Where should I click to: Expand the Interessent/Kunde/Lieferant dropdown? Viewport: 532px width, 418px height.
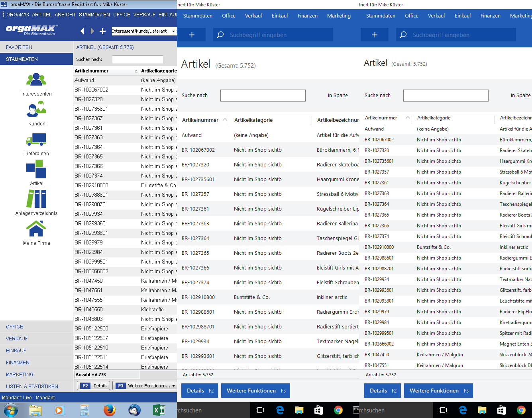tap(173, 31)
